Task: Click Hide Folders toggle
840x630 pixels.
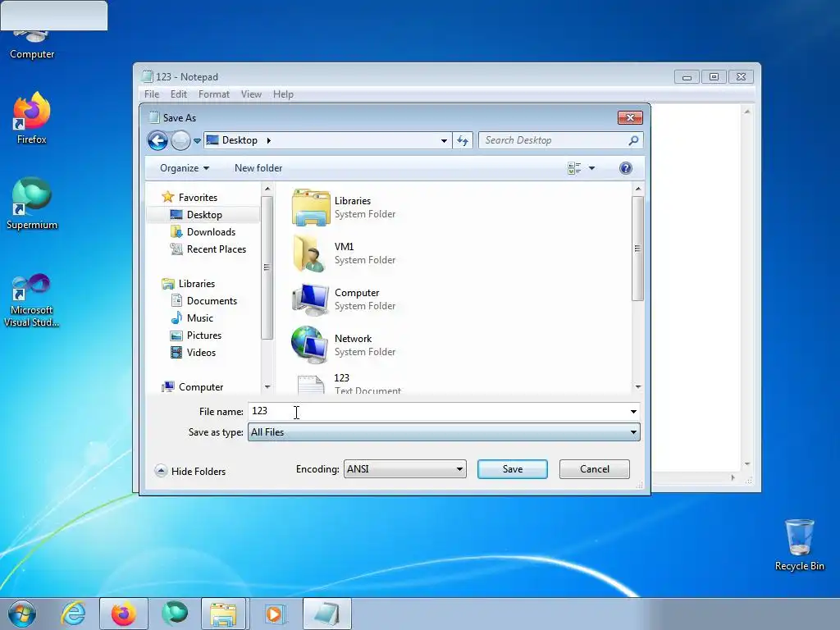Action: [190, 472]
